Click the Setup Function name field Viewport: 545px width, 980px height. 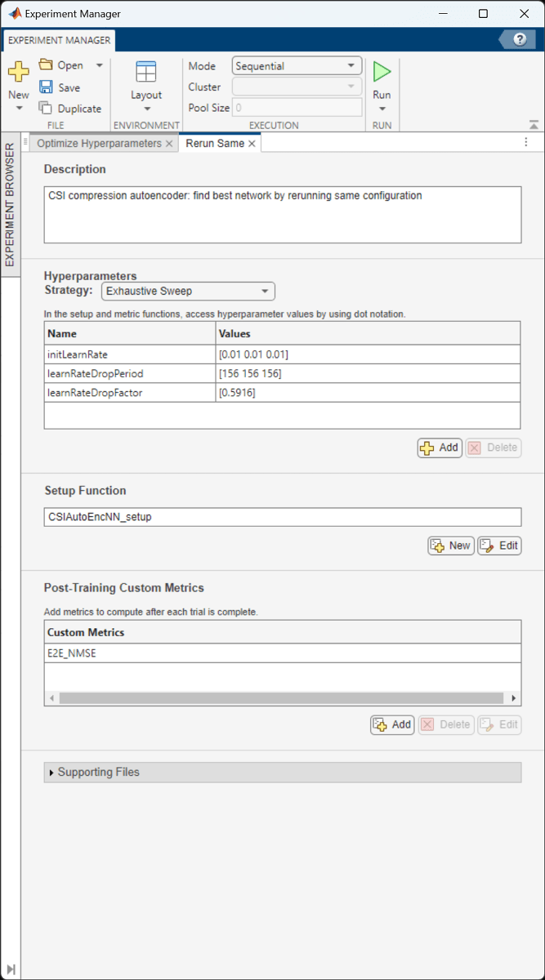tap(282, 517)
